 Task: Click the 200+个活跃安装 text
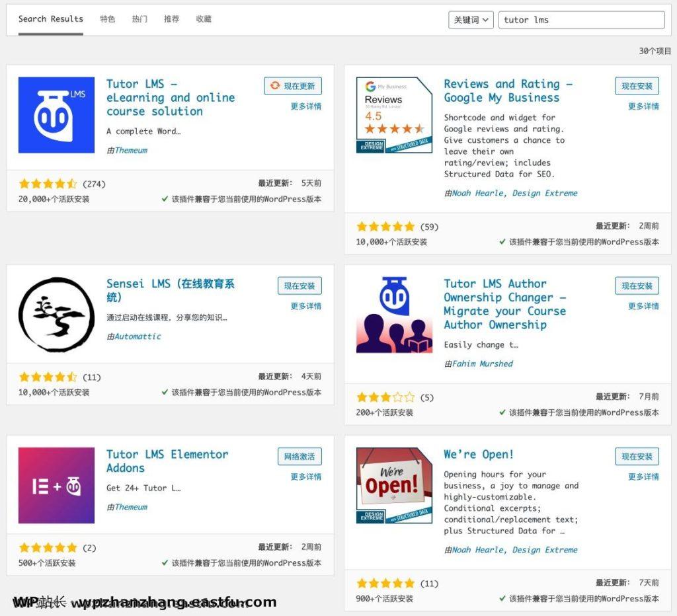pyautogui.click(x=384, y=412)
